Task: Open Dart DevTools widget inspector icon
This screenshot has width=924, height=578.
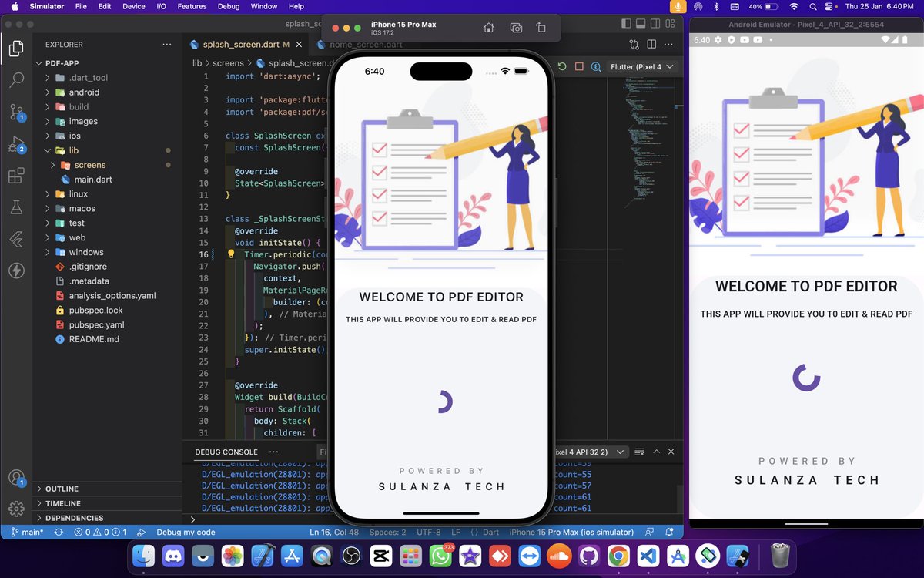Action: coord(596,67)
